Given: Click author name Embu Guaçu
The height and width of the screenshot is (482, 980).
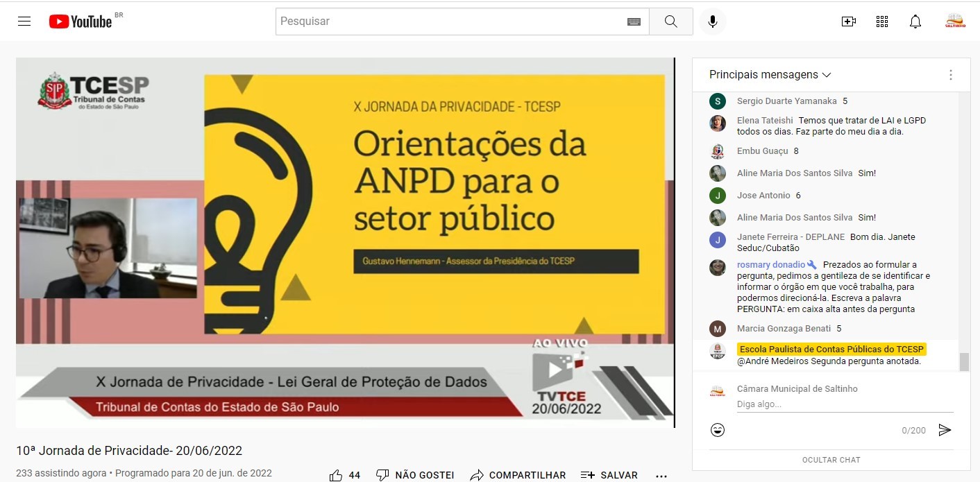Looking at the screenshot, I should tap(762, 151).
